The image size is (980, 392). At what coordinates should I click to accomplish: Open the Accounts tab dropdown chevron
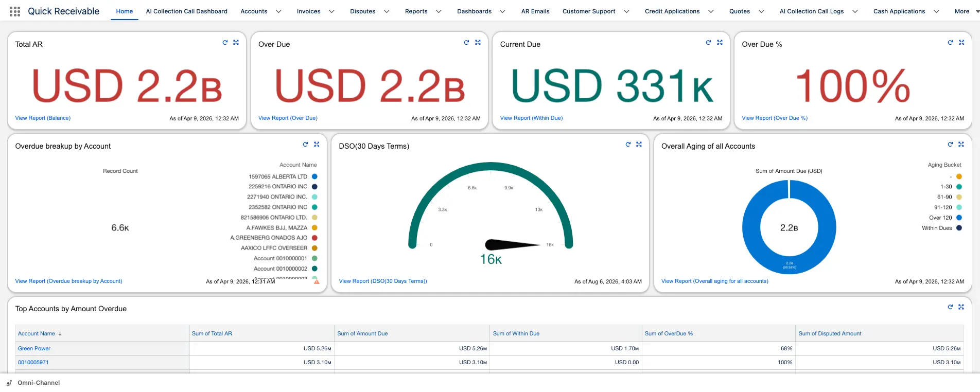coord(278,11)
